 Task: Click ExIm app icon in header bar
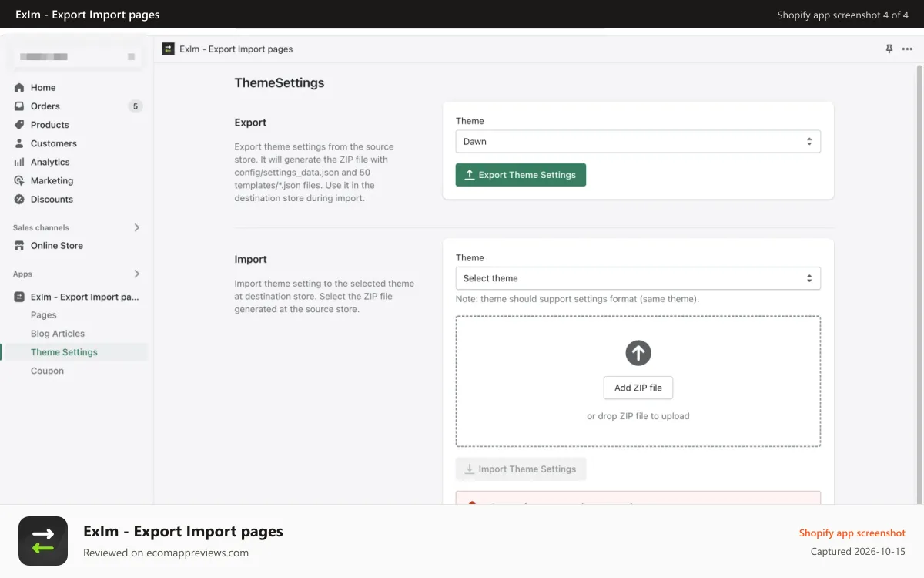[168, 49]
